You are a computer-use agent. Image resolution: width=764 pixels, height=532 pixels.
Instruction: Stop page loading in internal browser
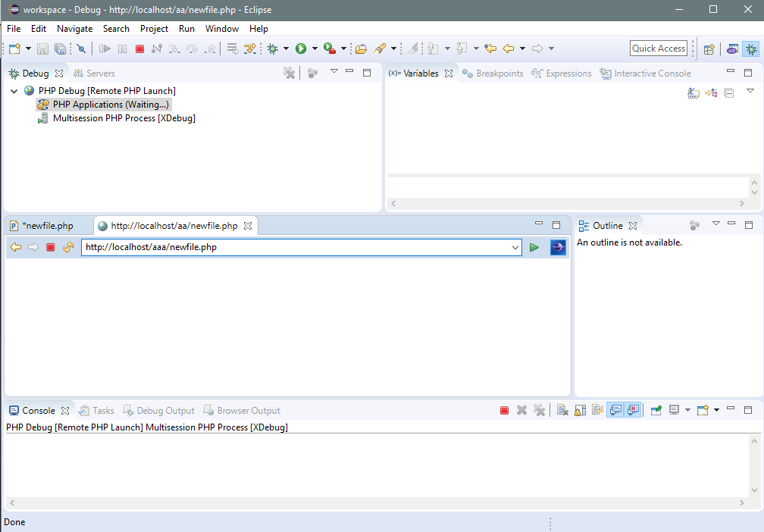[51, 247]
